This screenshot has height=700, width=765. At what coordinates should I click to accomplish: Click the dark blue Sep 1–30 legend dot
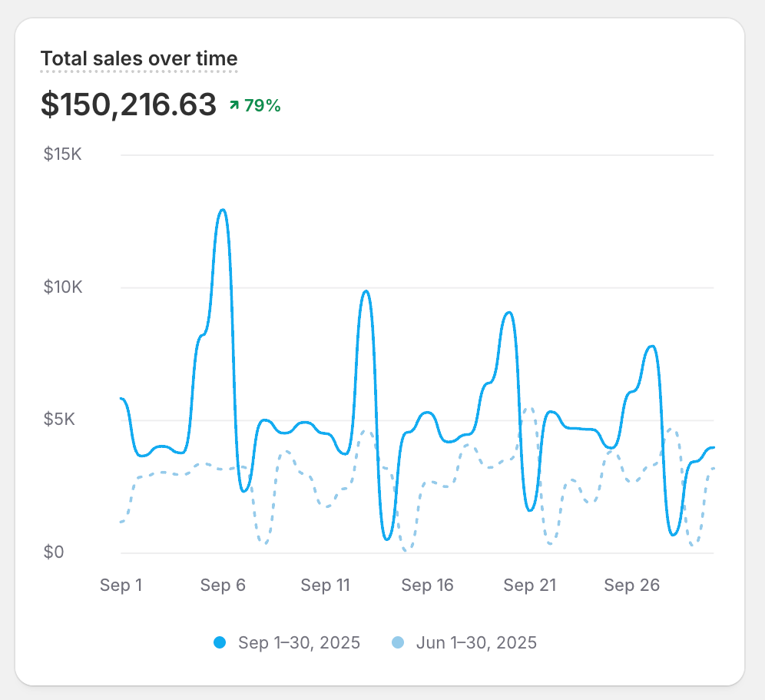pyautogui.click(x=220, y=642)
